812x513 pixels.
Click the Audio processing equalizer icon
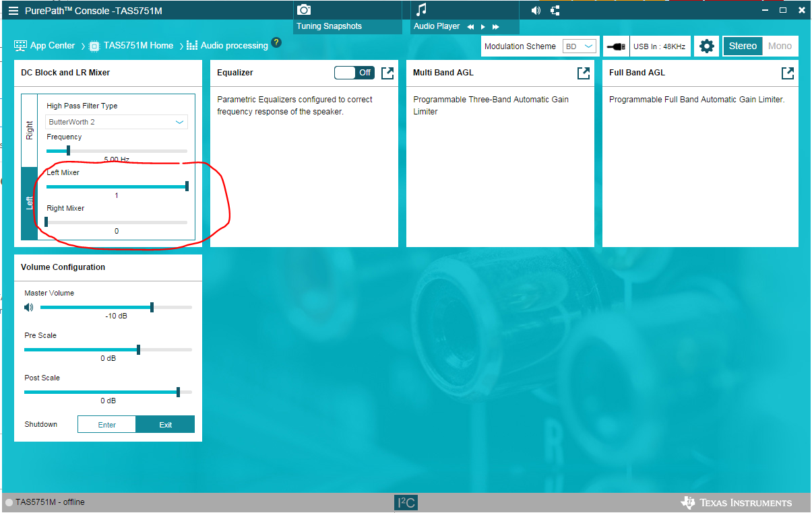[x=192, y=45]
